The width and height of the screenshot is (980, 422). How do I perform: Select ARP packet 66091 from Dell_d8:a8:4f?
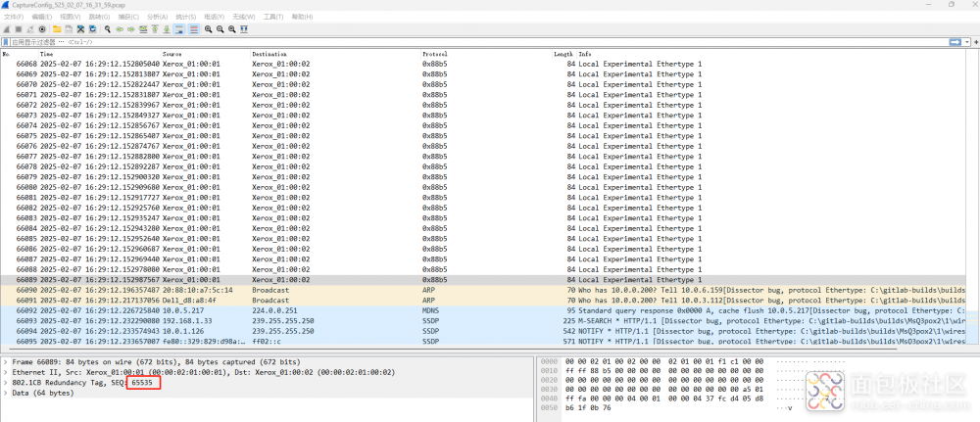coord(483,301)
